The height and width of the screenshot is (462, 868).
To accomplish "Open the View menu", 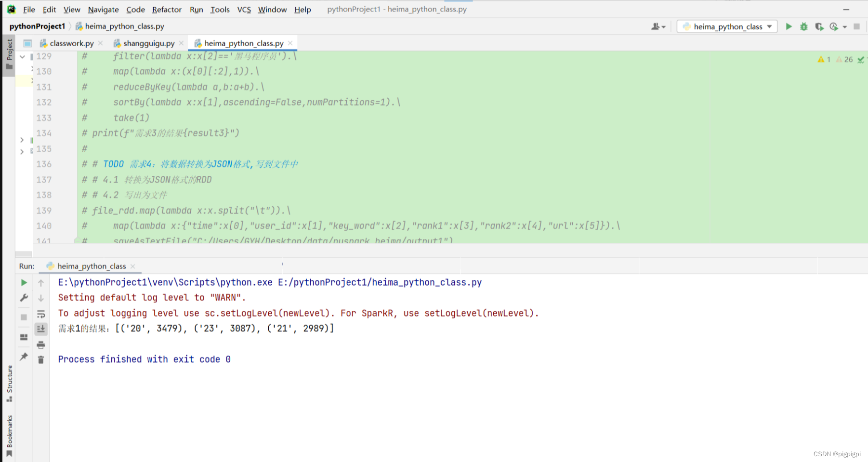I will 72,9.
